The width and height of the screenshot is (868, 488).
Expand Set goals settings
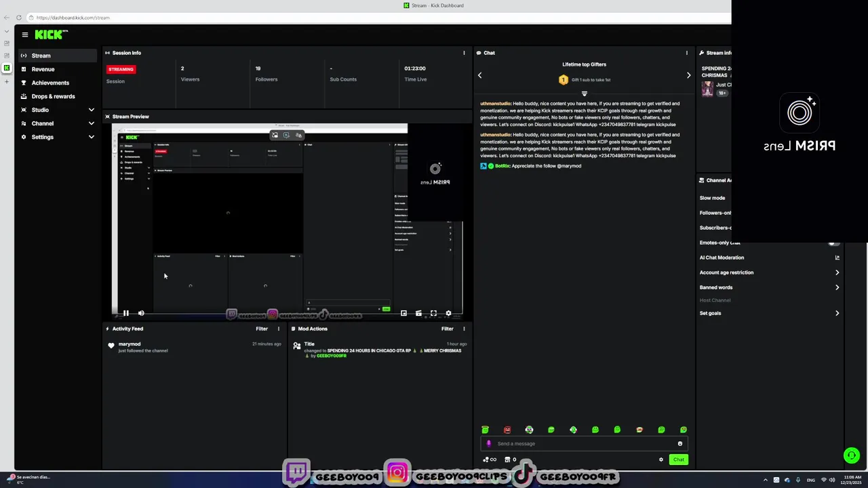coord(770,313)
